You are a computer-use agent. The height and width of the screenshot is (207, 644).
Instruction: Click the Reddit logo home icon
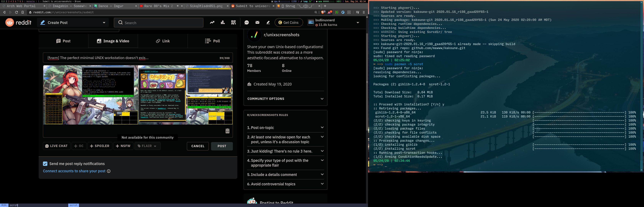pos(18,22)
